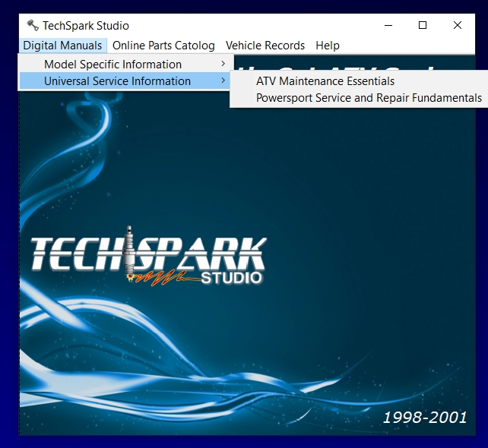Click the arrow next to Universal Service Information
The height and width of the screenshot is (448, 488).
pos(223,81)
